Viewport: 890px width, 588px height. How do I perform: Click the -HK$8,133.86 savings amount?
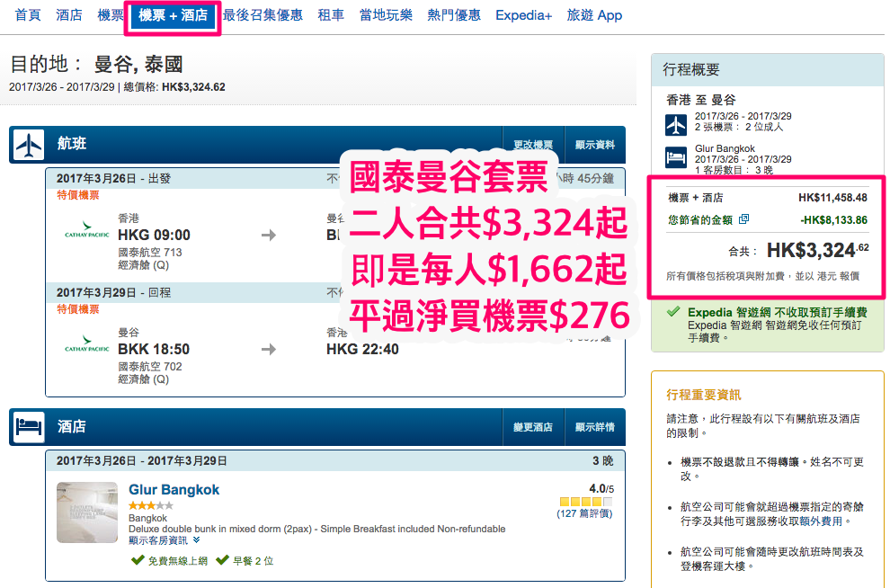pos(833,219)
